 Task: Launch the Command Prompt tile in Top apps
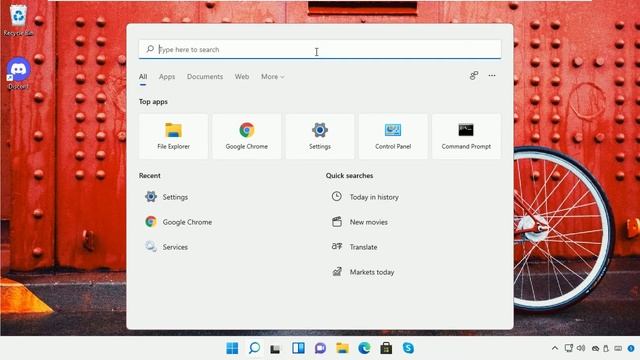coord(466,136)
